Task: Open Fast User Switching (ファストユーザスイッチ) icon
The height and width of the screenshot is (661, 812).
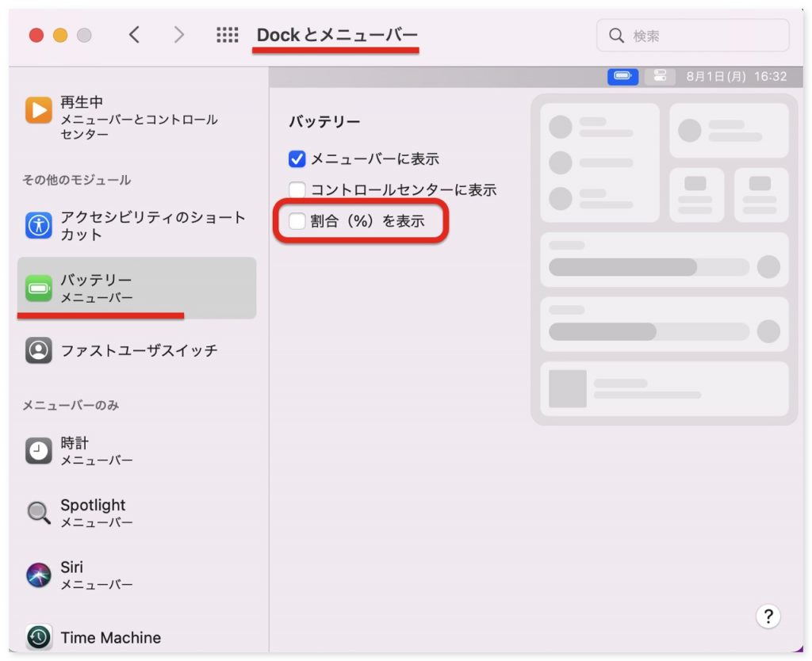Action: coord(38,350)
